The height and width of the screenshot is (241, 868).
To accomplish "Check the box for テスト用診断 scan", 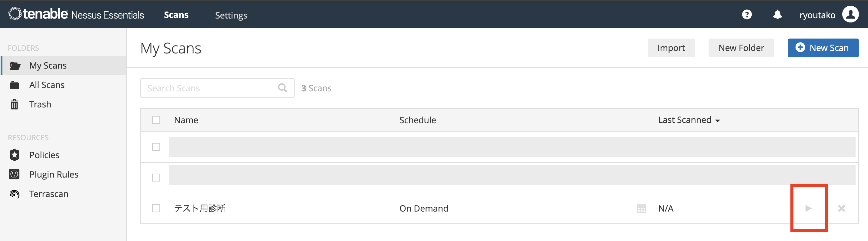I will pyautogui.click(x=156, y=208).
